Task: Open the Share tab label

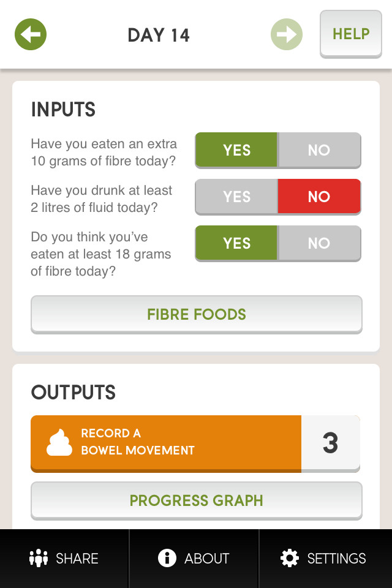Action: tap(77, 559)
